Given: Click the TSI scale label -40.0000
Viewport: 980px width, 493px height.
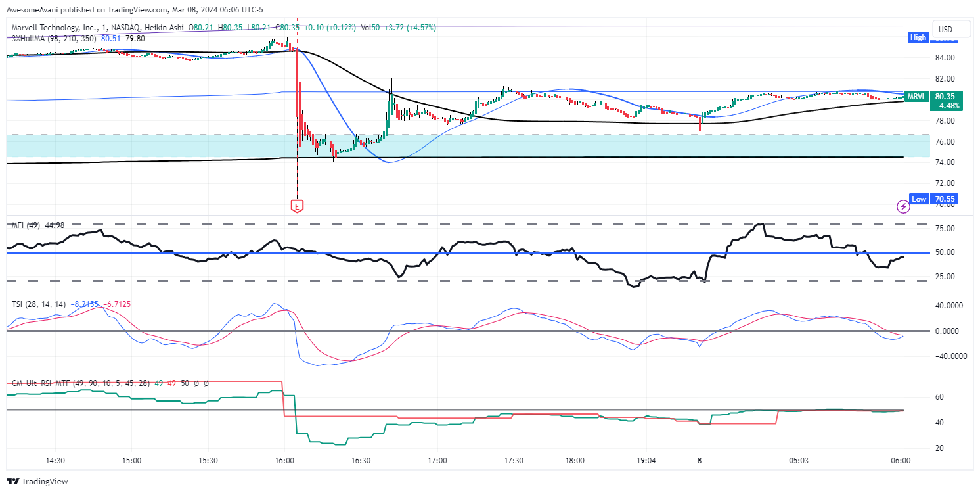Looking at the screenshot, I should coord(952,357).
